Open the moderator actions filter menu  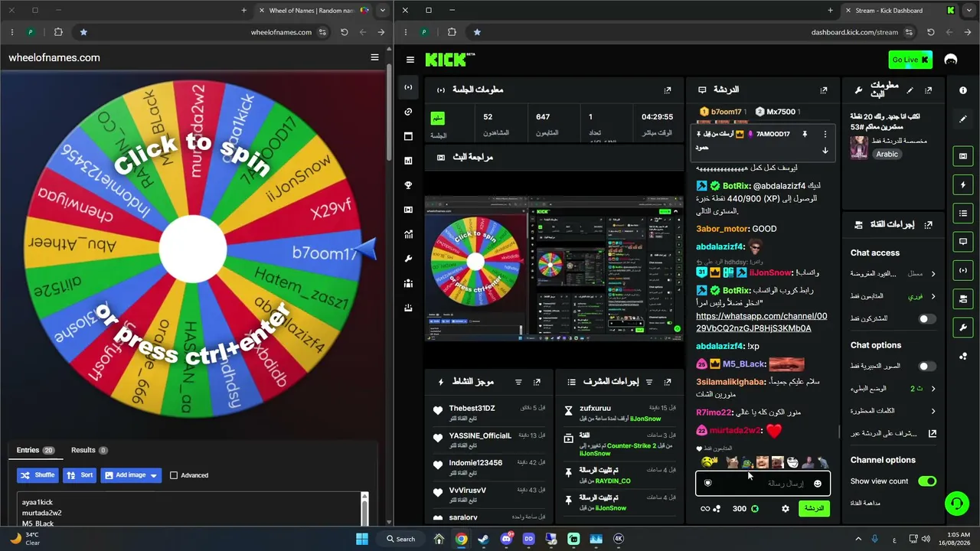(x=649, y=382)
